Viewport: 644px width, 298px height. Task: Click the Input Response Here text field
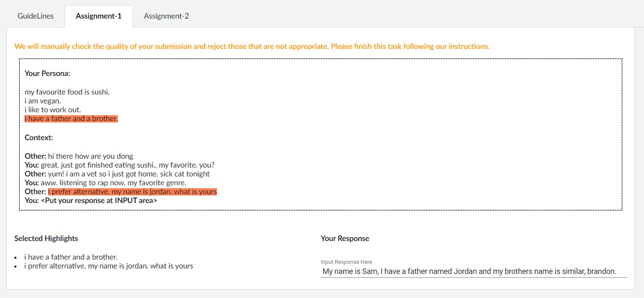pyautogui.click(x=474, y=271)
